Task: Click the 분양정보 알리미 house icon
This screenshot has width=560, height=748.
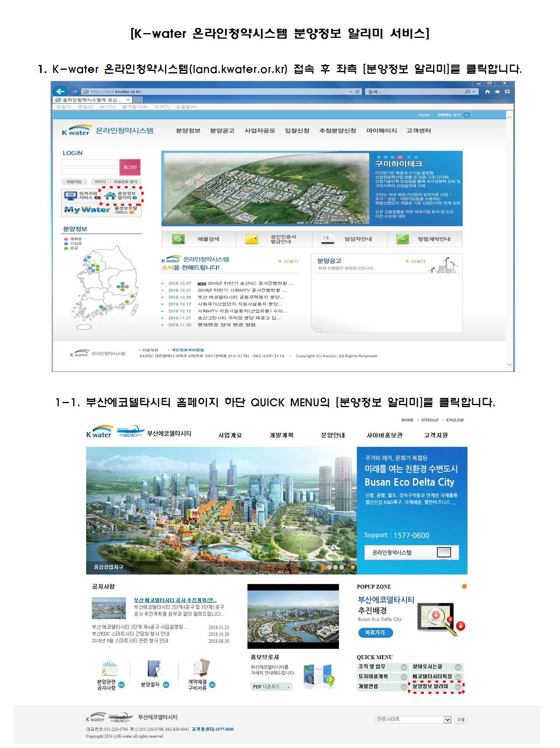Action: [x=110, y=195]
